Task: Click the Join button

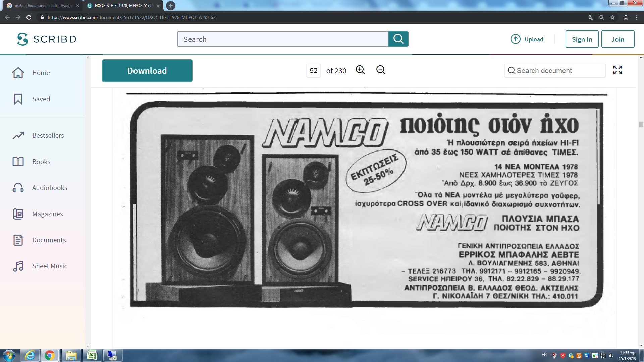Action: (618, 39)
